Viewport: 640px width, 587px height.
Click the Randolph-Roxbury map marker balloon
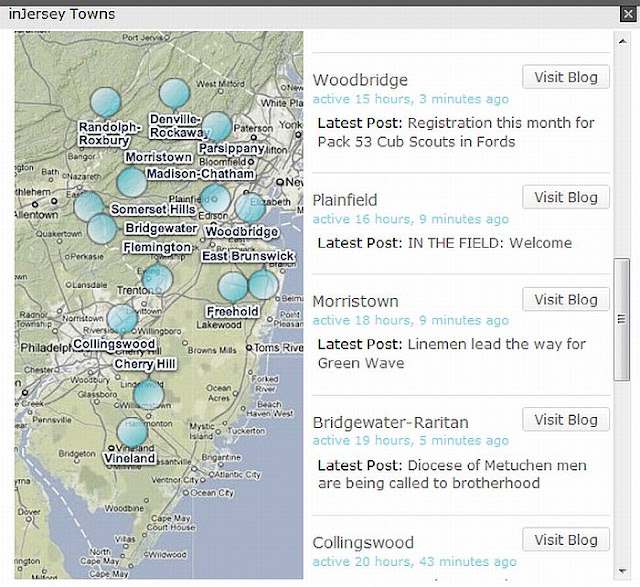tap(105, 102)
